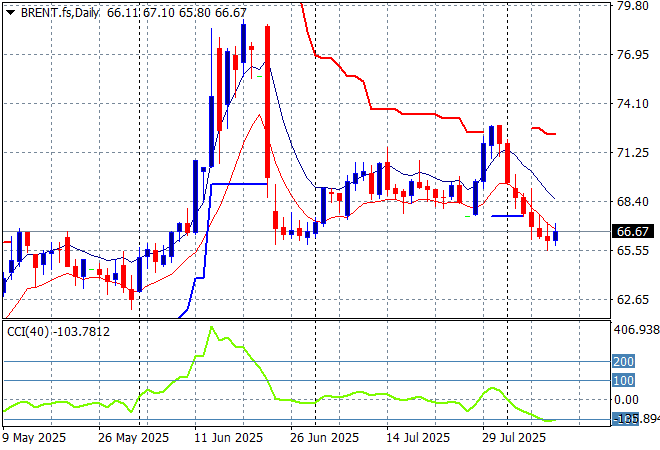The height and width of the screenshot is (450, 660).
Task: Click the 68.40 price axis label
Action: [632, 202]
